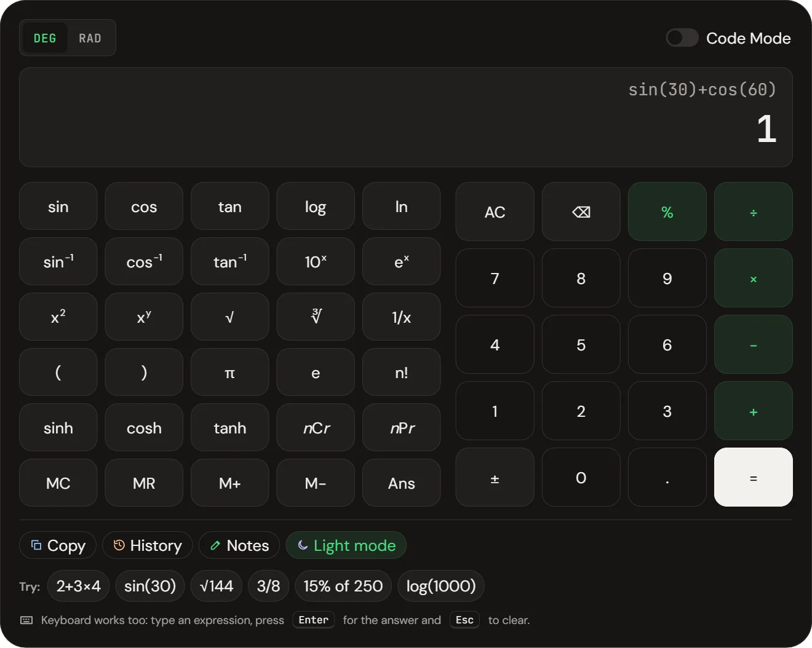This screenshot has width=812, height=648.
Task: Try the log(1000) example
Action: pyautogui.click(x=441, y=586)
